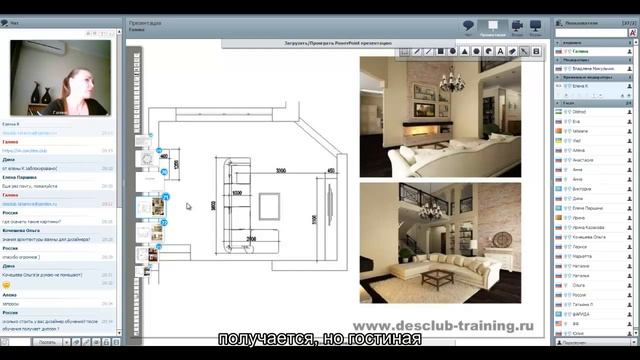
Task: Click the Upload/Play PowerPoint presentation button
Action: [x=338, y=43]
